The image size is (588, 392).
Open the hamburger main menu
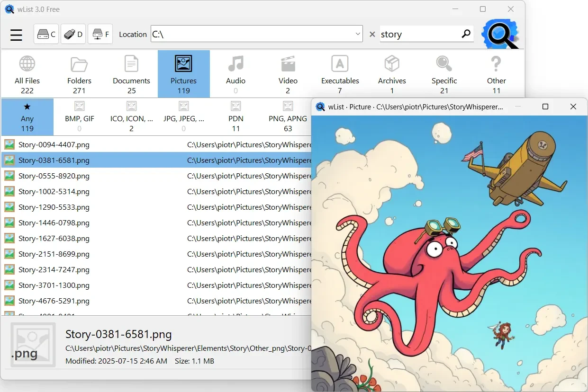tap(16, 35)
